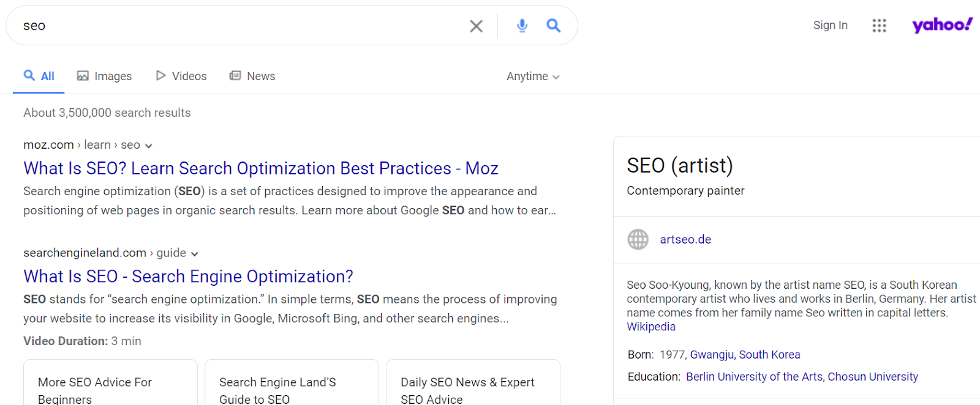Open the Moz 'What Is SEO?' result
The width and height of the screenshot is (980, 405).
point(261,168)
